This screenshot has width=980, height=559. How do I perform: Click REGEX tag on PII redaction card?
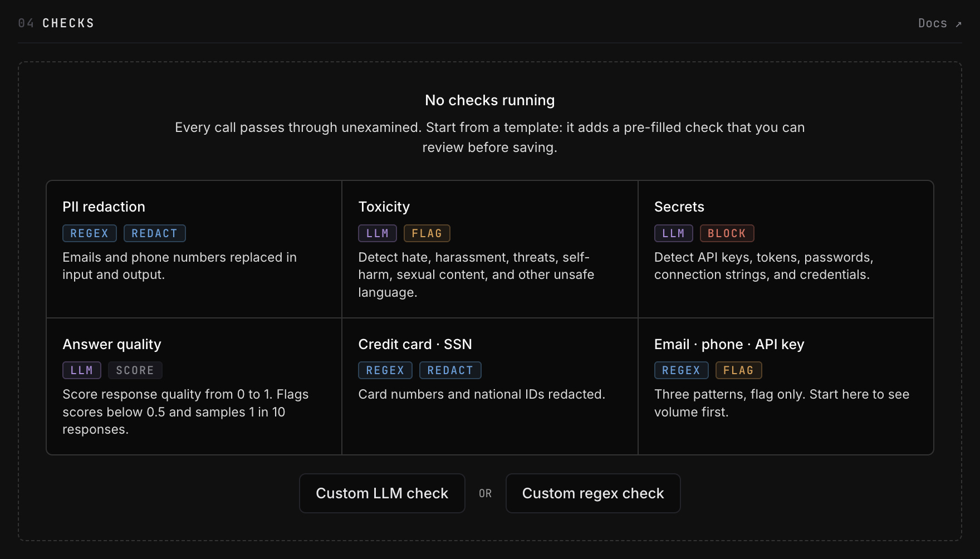coord(90,233)
